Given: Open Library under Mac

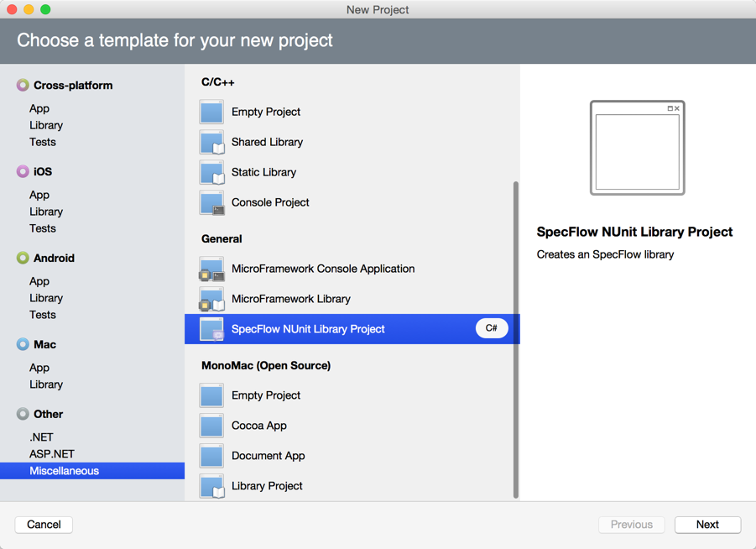Looking at the screenshot, I should [46, 384].
